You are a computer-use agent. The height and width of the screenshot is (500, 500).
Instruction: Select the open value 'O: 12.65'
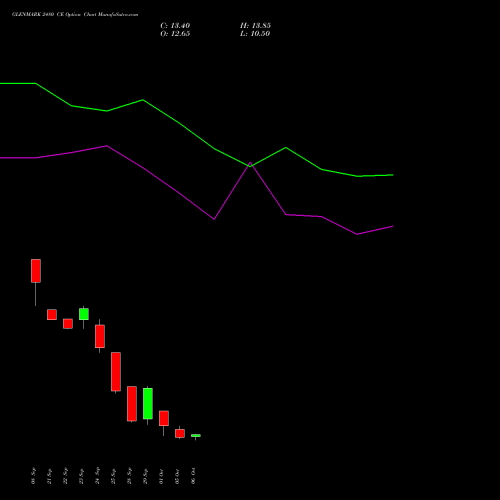pos(175,34)
